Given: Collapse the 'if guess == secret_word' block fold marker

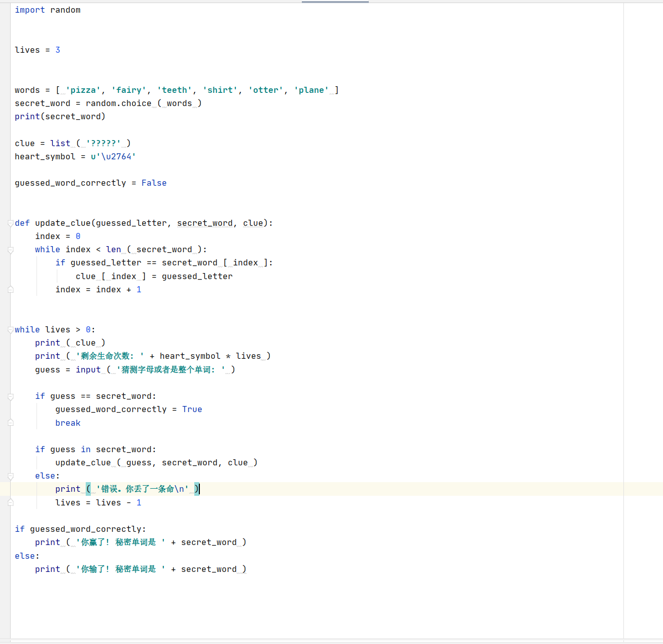Looking at the screenshot, I should 11,396.
